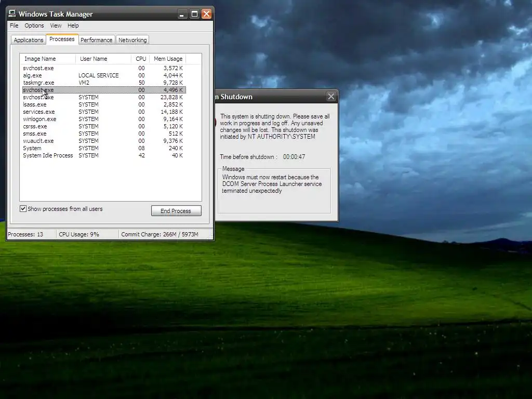Screen dimensions: 532x399
Task: Select the svchost.exe row using 3,572 K
Action: pos(104,68)
